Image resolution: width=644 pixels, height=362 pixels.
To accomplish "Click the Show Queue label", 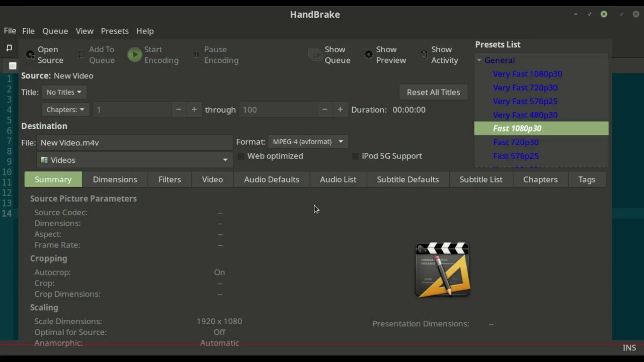I will 337,55.
